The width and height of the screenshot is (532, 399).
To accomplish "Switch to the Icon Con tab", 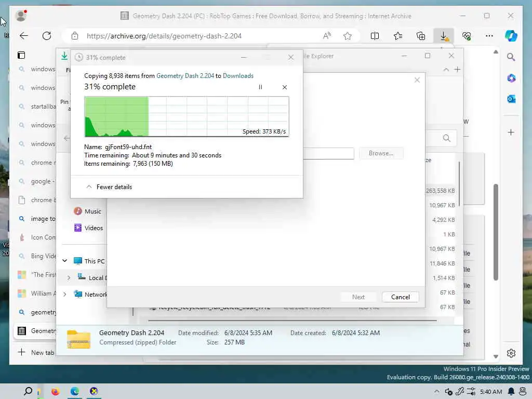I will coord(36,237).
